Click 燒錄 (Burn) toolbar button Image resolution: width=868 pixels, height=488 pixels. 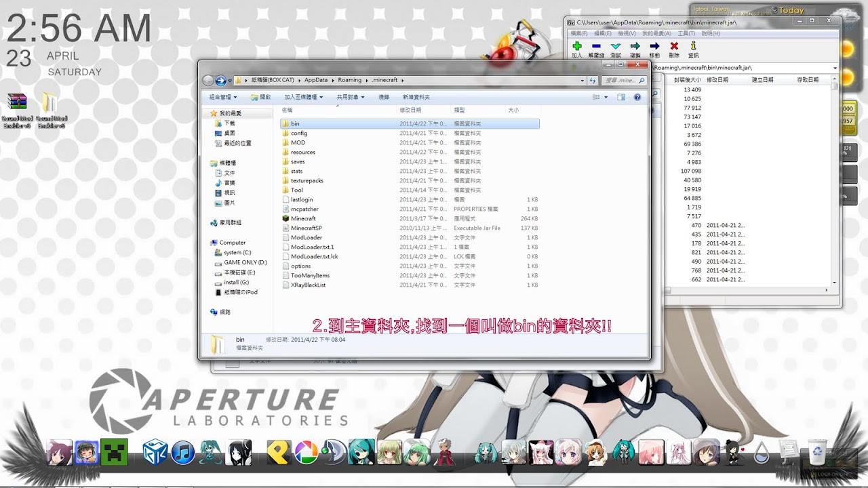tap(384, 97)
